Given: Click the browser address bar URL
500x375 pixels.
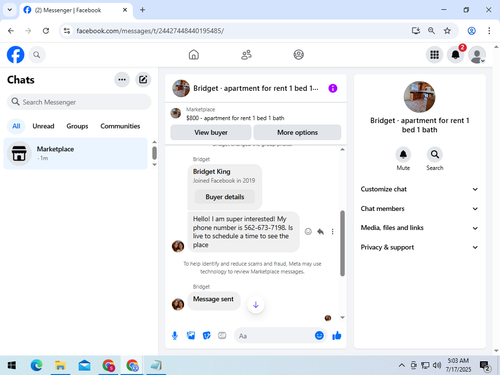Looking at the screenshot, I should click(x=150, y=31).
